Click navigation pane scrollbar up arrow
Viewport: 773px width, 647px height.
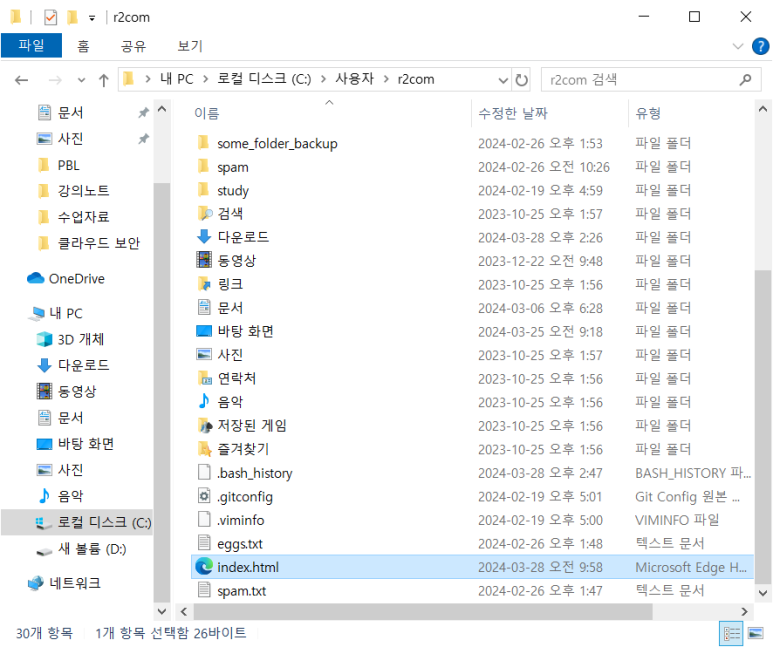pyautogui.click(x=162, y=109)
